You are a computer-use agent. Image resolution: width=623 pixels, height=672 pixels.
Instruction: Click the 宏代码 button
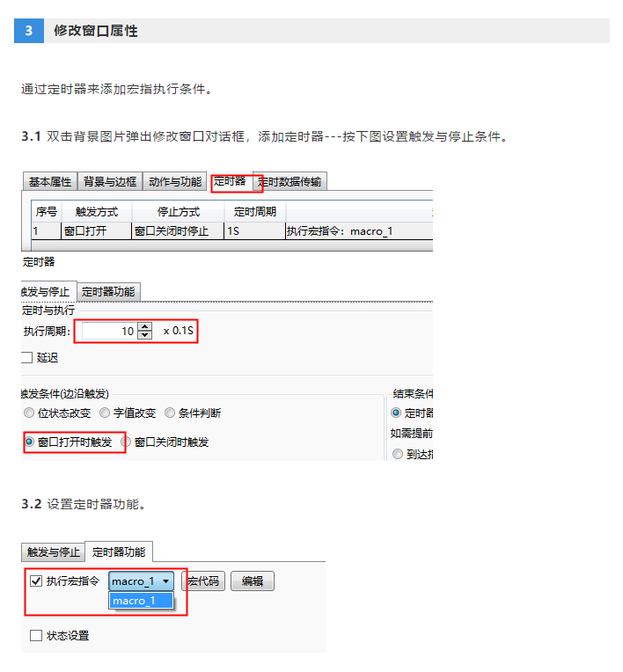pos(203,581)
